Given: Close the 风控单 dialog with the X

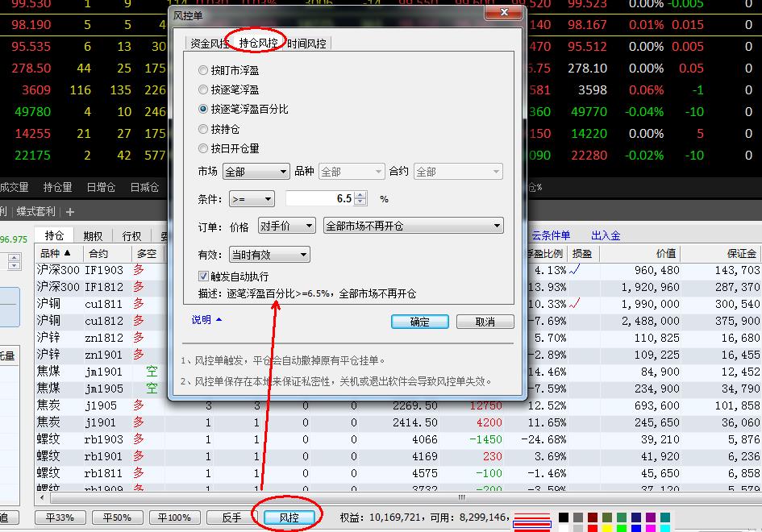Looking at the screenshot, I should [503, 13].
